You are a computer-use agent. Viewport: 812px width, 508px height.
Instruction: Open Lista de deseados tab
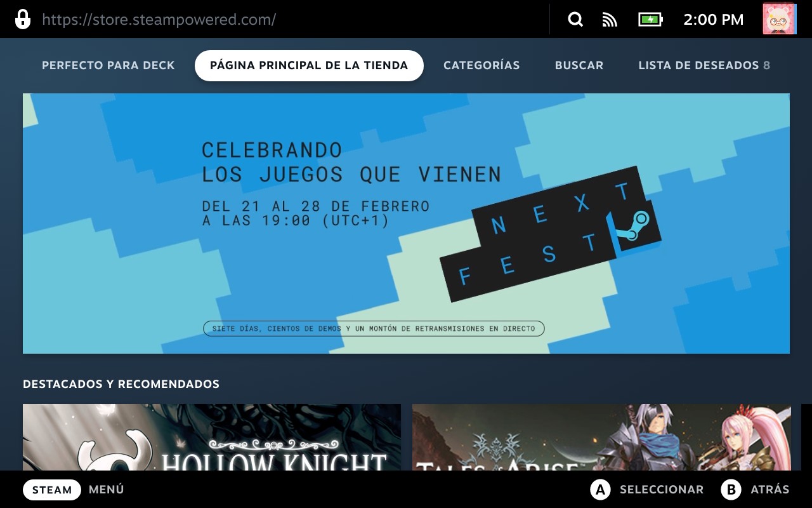point(704,65)
